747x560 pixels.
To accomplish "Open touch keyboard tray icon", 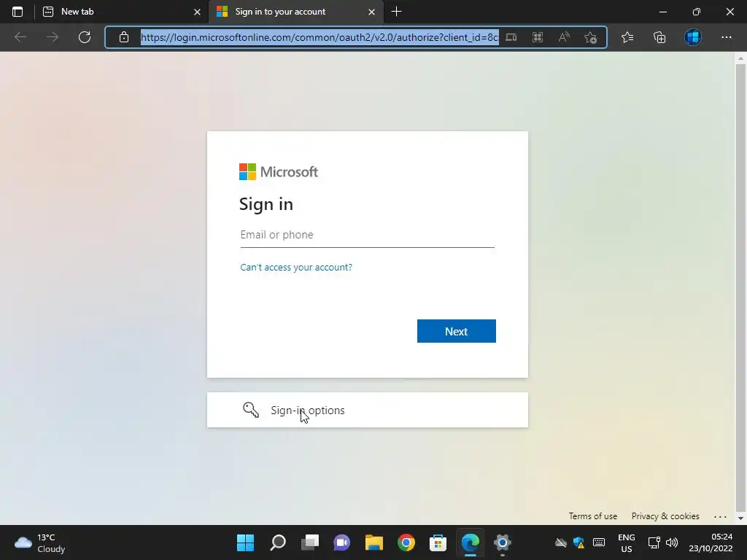I will 599,542.
